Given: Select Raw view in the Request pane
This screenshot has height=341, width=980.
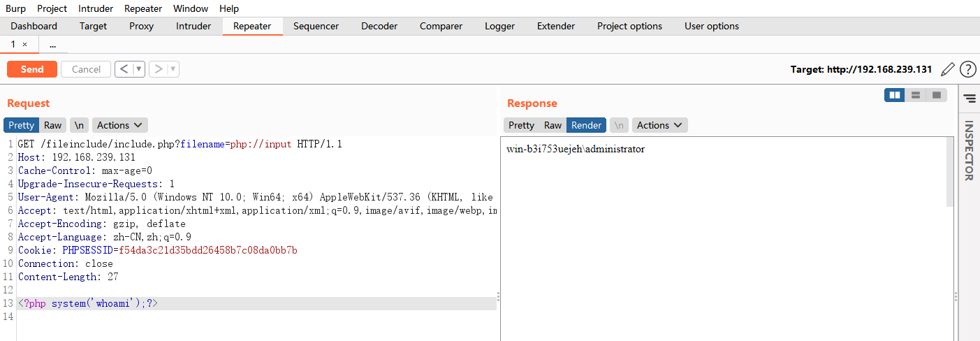Looking at the screenshot, I should pos(53,125).
